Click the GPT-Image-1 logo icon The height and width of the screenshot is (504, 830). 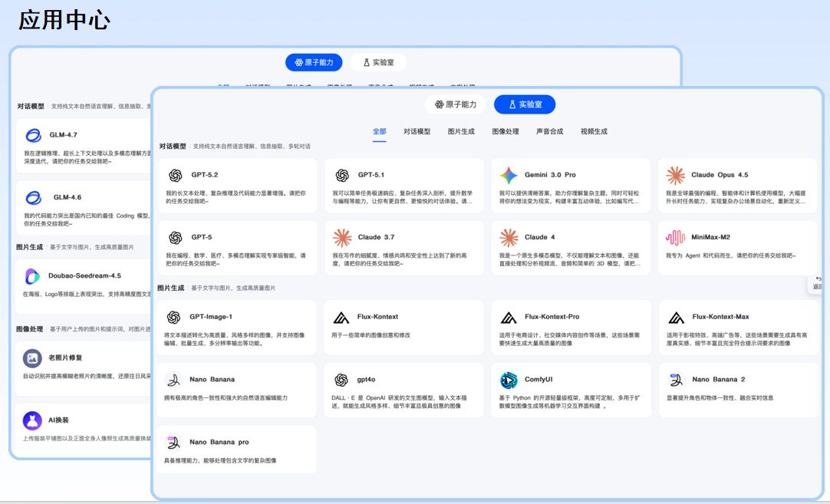pos(173,317)
